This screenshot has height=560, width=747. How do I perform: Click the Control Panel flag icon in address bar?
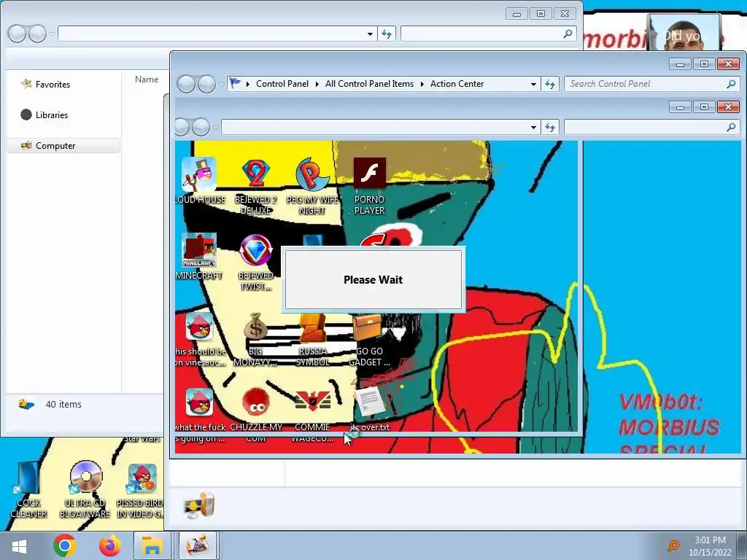point(235,84)
